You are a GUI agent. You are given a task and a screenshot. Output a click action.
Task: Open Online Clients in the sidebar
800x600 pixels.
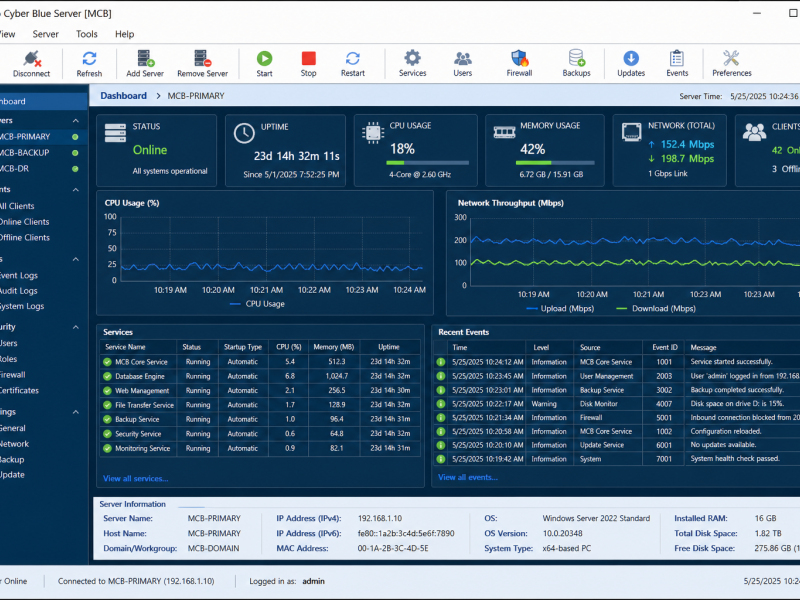coord(24,222)
